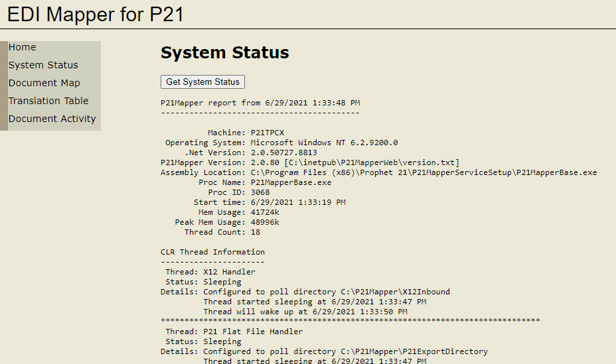Open the Document Map page
The height and width of the screenshot is (364, 616).
(44, 83)
